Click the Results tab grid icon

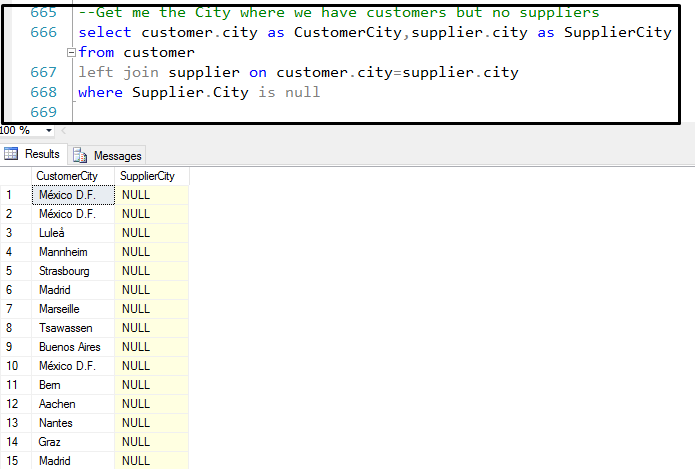[11, 154]
